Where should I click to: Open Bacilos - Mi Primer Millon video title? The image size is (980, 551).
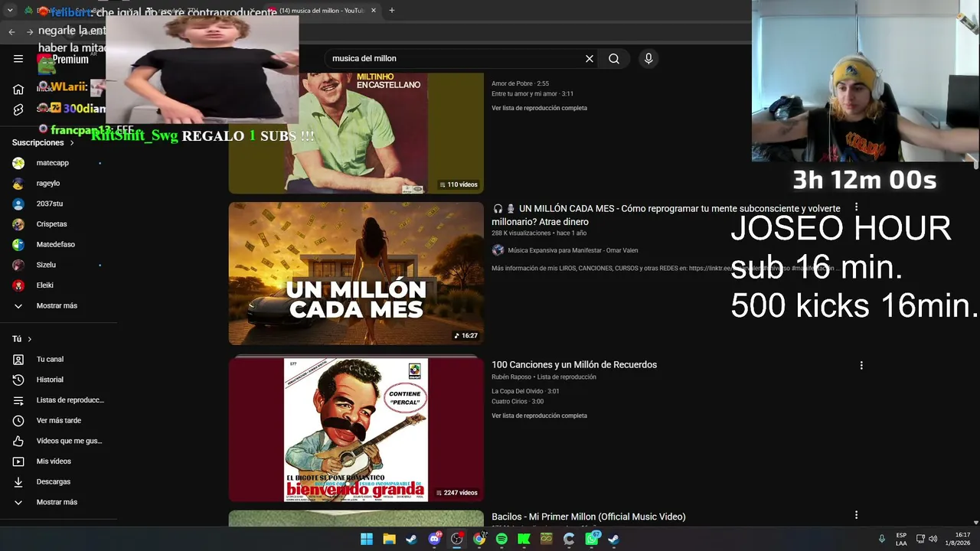(x=589, y=517)
